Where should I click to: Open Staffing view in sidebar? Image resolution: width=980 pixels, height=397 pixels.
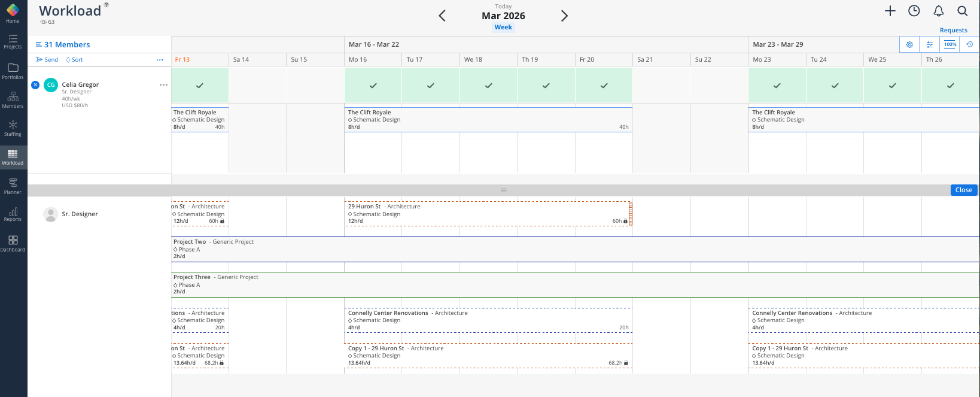click(x=13, y=128)
